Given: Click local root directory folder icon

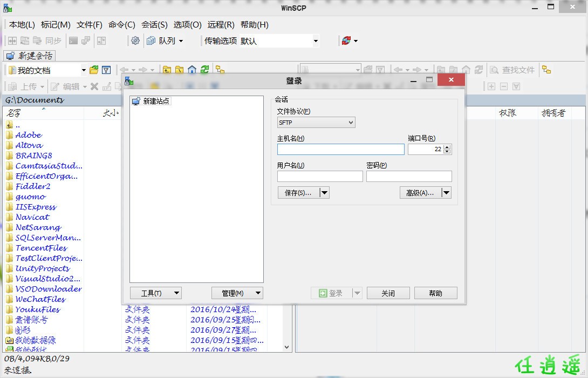Looking at the screenshot, I should pyautogui.click(x=180, y=70).
